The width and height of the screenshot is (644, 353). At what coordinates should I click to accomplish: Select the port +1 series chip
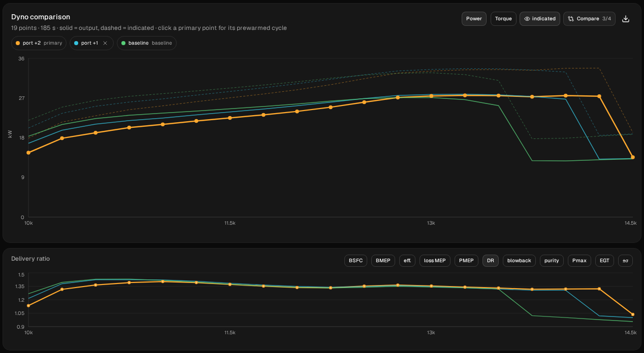91,43
